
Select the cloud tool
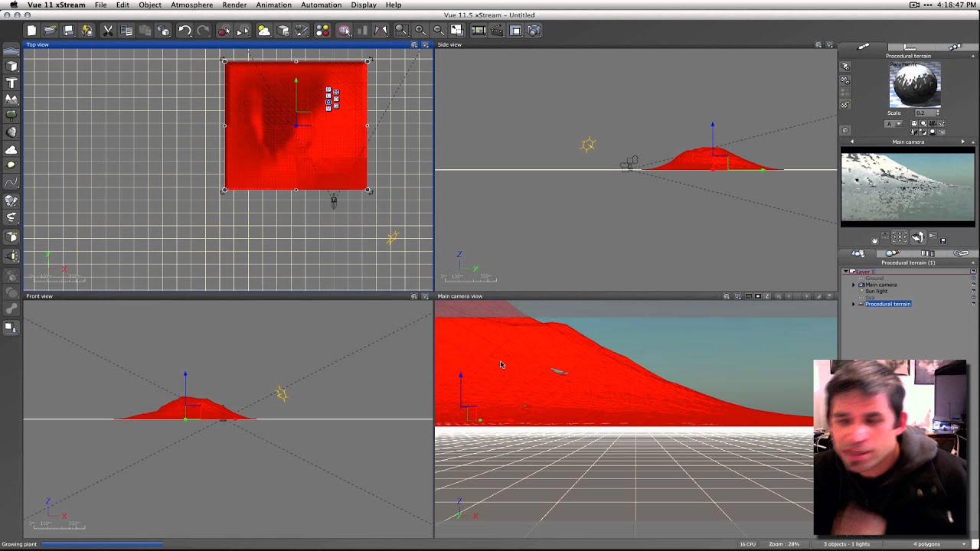(11, 149)
